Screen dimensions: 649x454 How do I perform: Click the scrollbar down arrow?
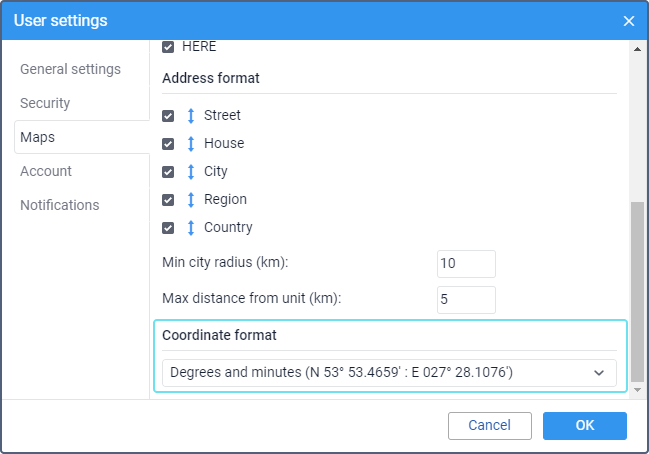click(637, 390)
